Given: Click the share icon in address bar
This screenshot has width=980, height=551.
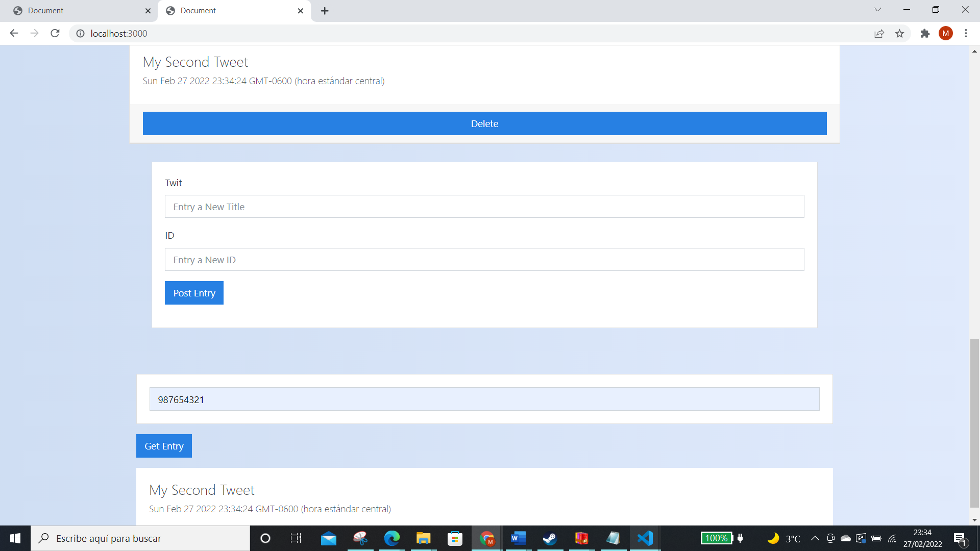Looking at the screenshot, I should (x=878, y=33).
